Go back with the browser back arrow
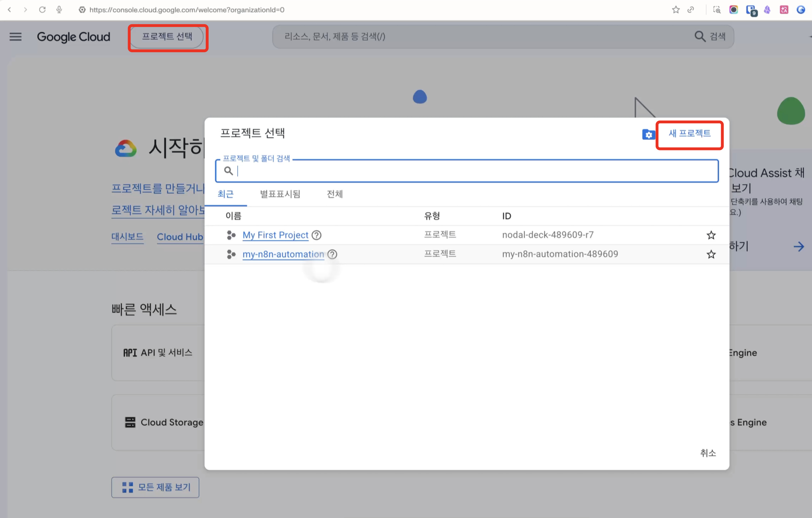 (10, 10)
